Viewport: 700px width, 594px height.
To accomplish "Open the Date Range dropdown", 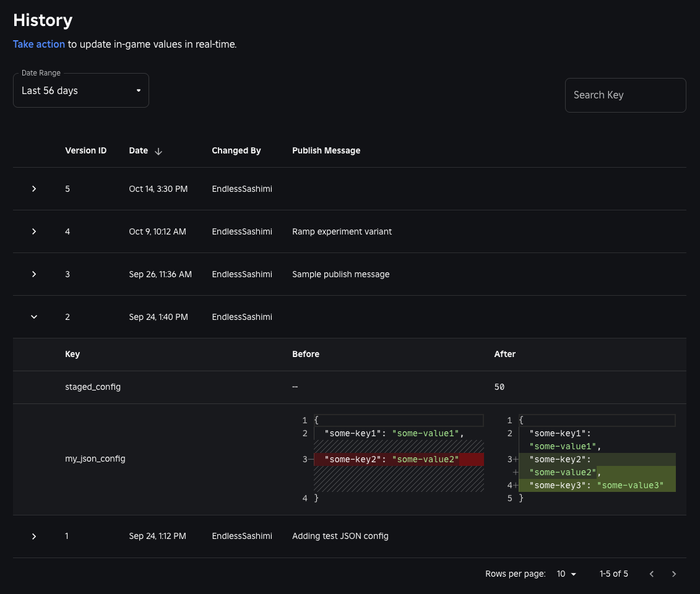I will click(x=81, y=90).
